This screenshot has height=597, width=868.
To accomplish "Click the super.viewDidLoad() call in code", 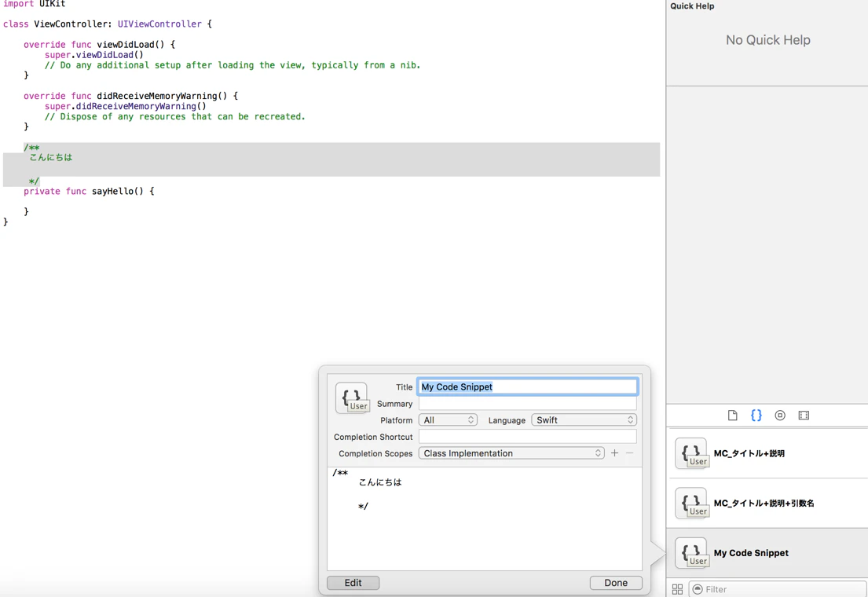I will click(94, 55).
